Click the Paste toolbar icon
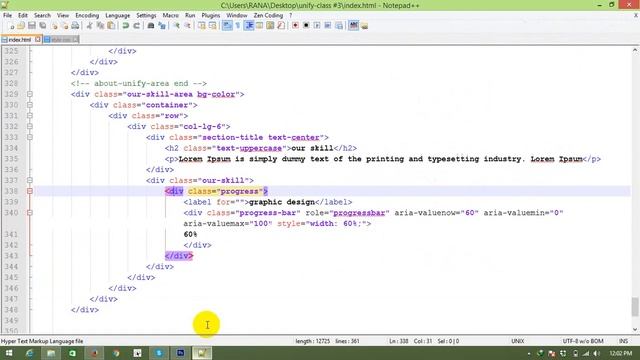 (x=111, y=26)
